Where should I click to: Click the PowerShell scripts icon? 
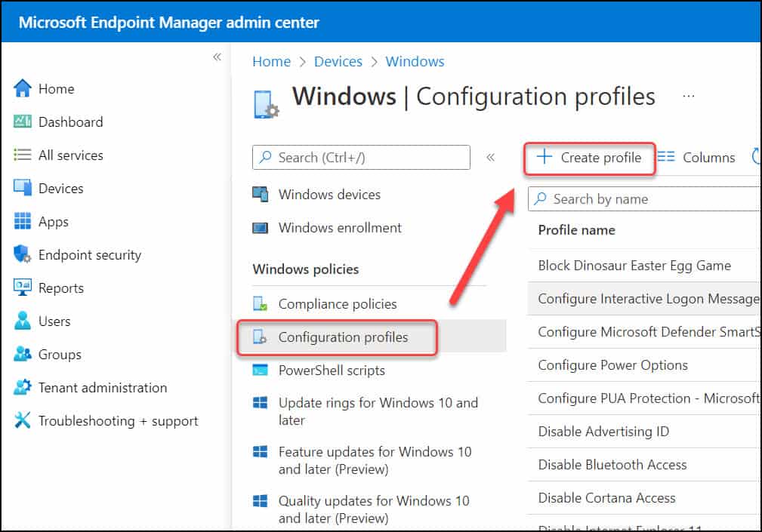(260, 370)
